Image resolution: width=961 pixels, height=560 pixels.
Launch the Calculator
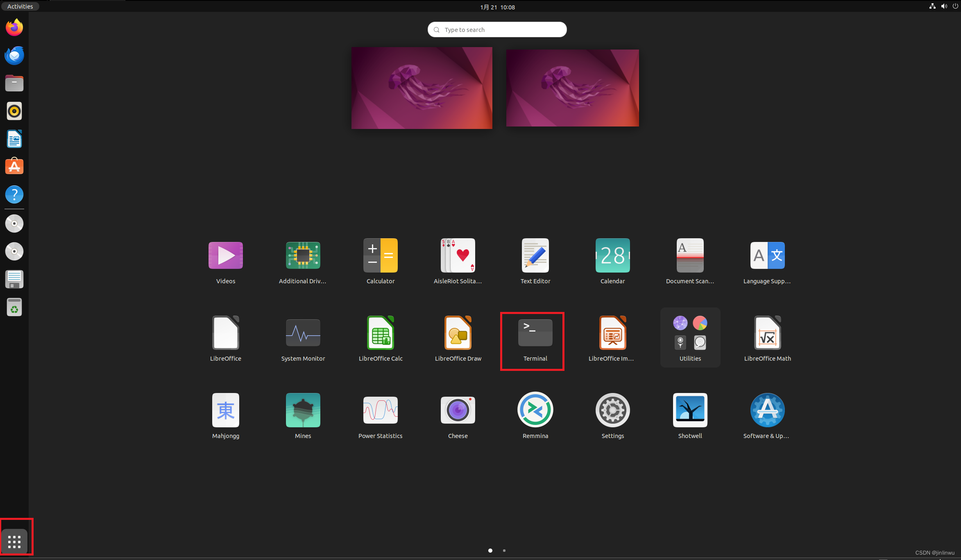380,255
